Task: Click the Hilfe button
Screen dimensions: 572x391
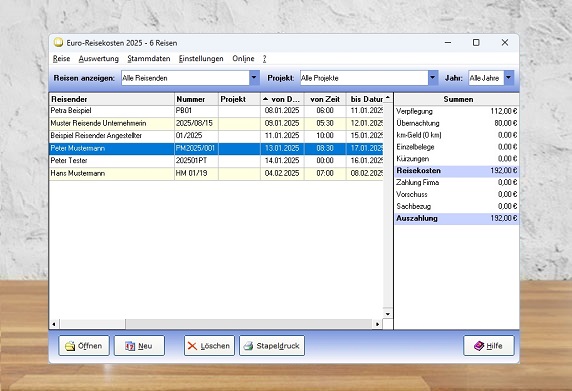Action: point(489,346)
